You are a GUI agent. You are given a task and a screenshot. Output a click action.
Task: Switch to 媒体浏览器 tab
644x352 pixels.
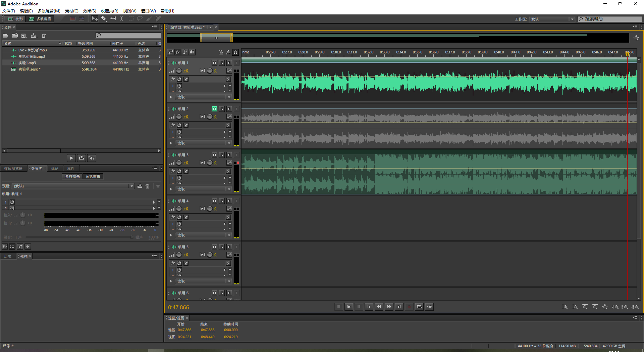click(x=13, y=169)
